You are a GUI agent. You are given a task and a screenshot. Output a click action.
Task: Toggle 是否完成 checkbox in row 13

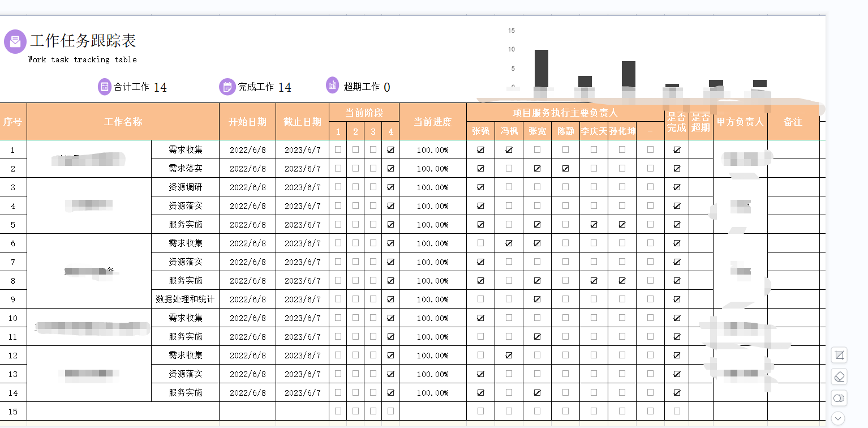[x=677, y=374]
